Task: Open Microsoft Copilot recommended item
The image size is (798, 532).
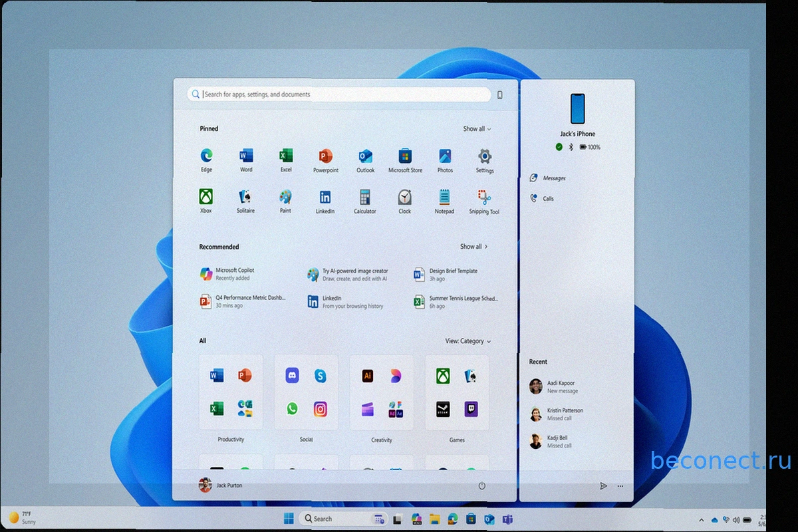Action: point(228,274)
